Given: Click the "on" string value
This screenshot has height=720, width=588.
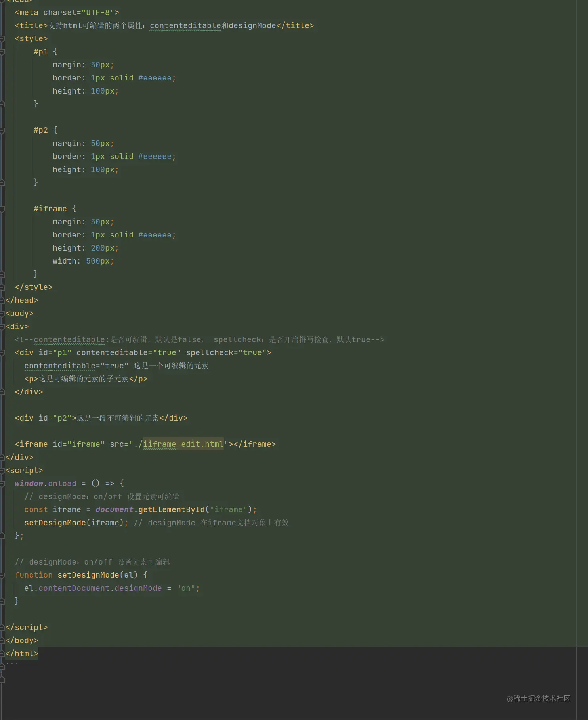Looking at the screenshot, I should tap(186, 588).
